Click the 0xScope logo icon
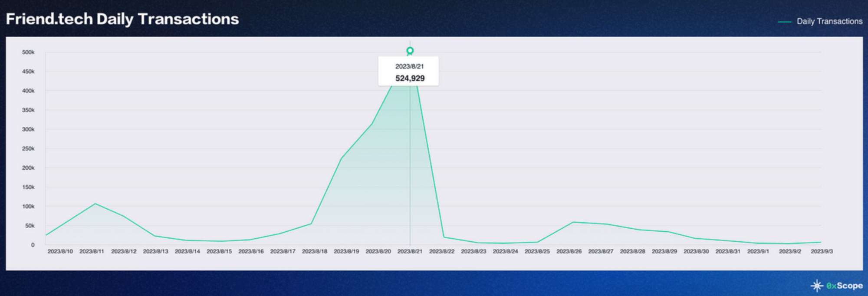 [x=817, y=286]
